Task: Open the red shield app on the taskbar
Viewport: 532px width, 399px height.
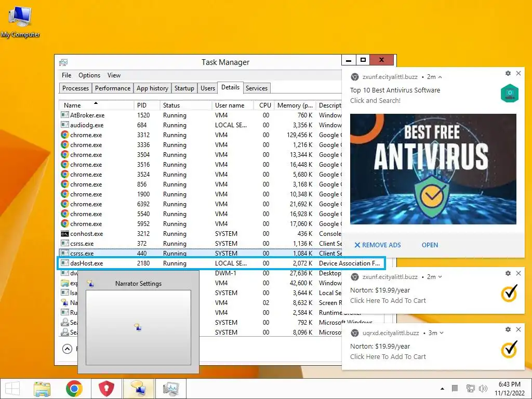Action: 106,389
